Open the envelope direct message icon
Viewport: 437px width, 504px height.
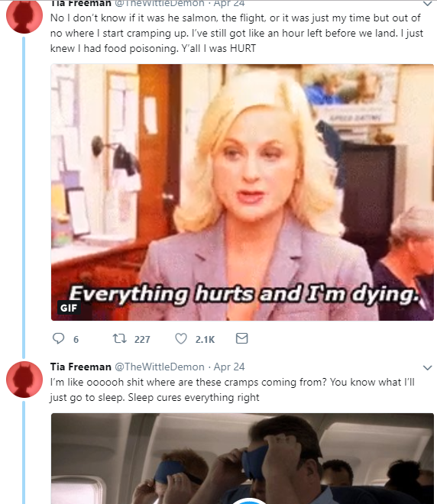coord(242,338)
